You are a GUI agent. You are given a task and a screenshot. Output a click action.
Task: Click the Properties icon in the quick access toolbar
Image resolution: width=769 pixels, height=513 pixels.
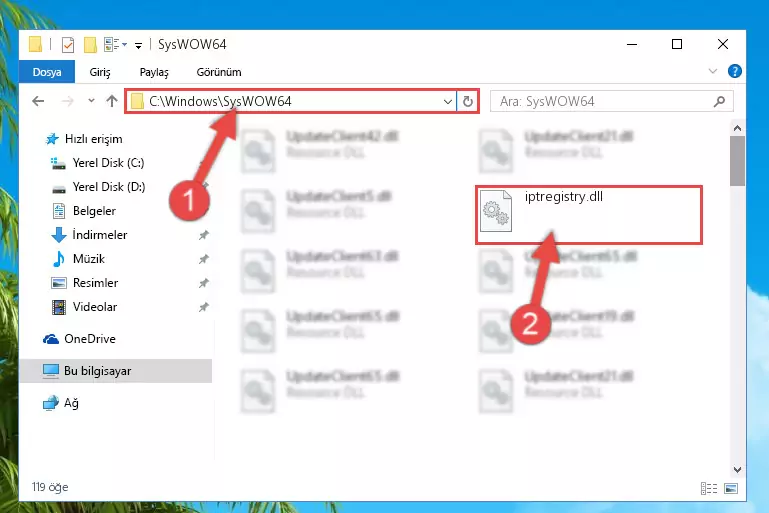pyautogui.click(x=68, y=45)
